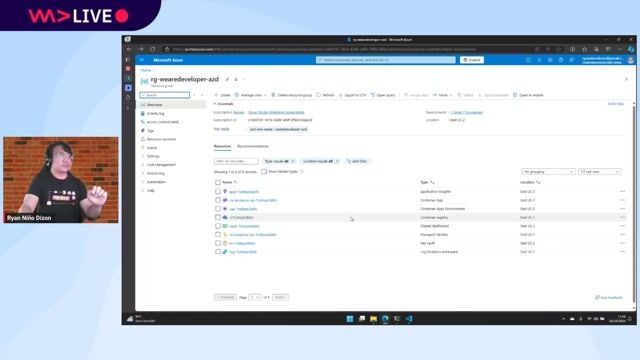Open Resource visualizer in left menu
The height and width of the screenshot is (360, 640).
point(161,139)
